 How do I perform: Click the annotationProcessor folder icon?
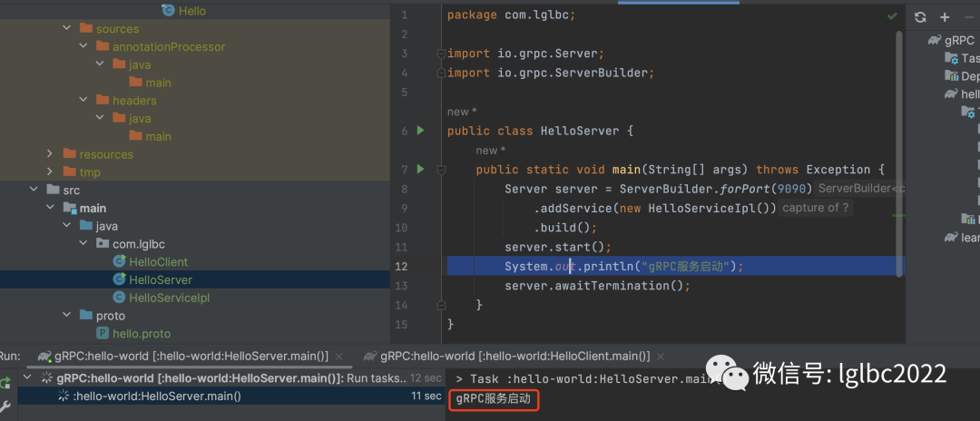(102, 46)
